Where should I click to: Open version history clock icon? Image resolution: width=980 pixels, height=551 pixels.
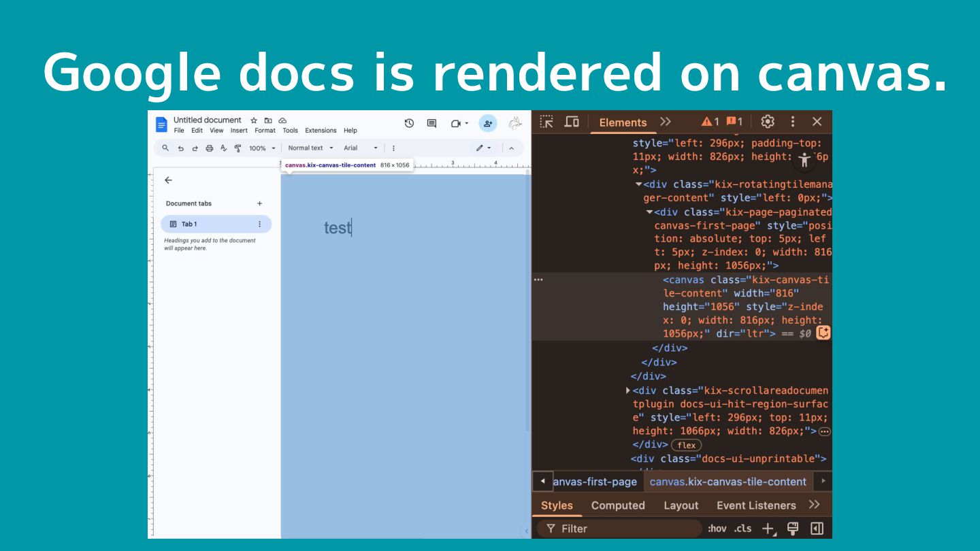409,123
